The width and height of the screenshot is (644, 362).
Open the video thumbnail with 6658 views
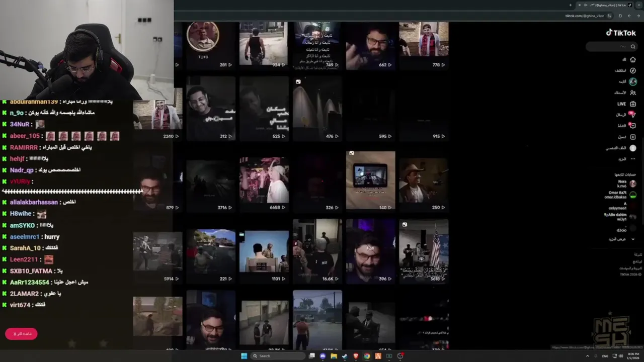[264, 181]
